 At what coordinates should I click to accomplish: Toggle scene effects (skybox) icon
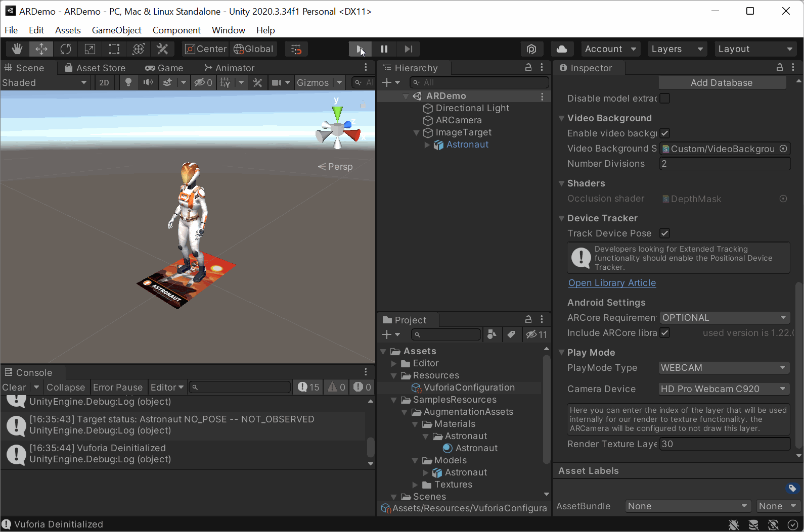pyautogui.click(x=168, y=83)
